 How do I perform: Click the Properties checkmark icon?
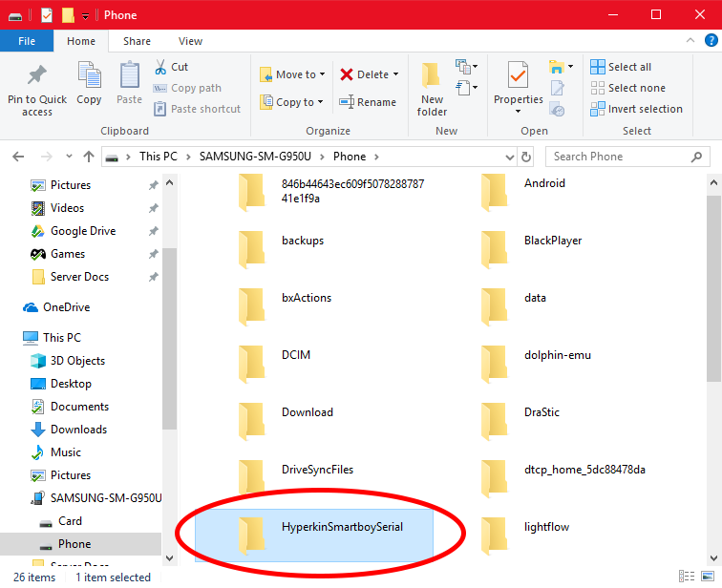pyautogui.click(x=518, y=74)
